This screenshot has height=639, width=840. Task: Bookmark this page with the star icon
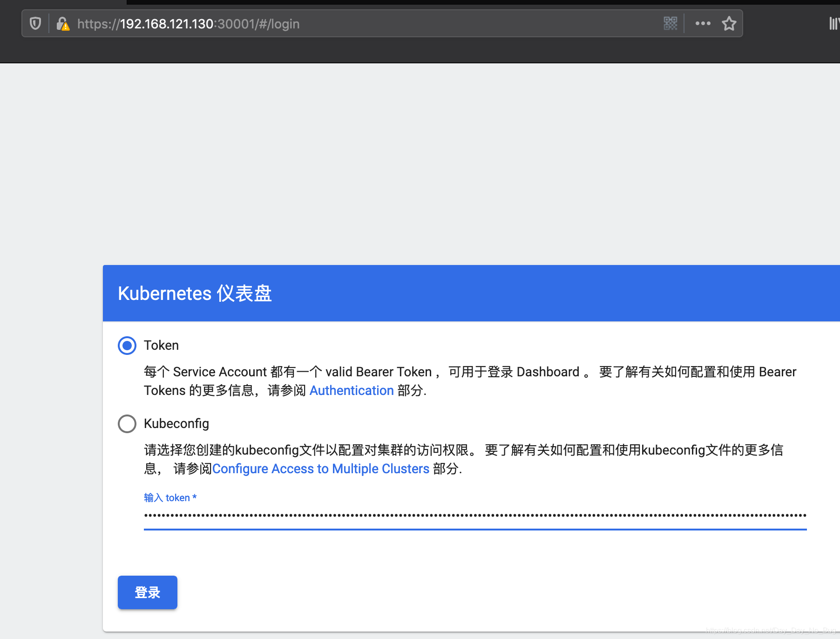coord(729,23)
